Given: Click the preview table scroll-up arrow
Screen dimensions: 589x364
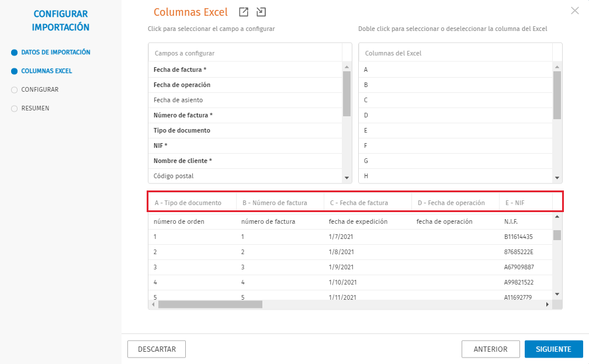Looking at the screenshot, I should tap(557, 217).
